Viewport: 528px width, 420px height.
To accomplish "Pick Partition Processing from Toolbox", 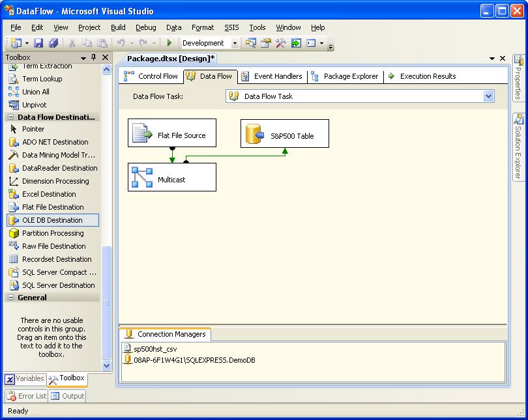I will coord(53,233).
